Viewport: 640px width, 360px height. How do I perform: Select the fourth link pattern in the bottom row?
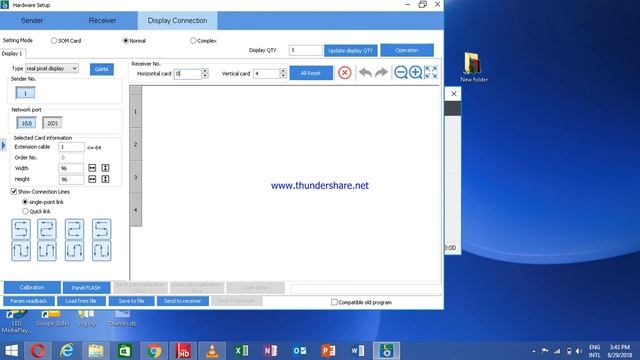click(x=101, y=251)
